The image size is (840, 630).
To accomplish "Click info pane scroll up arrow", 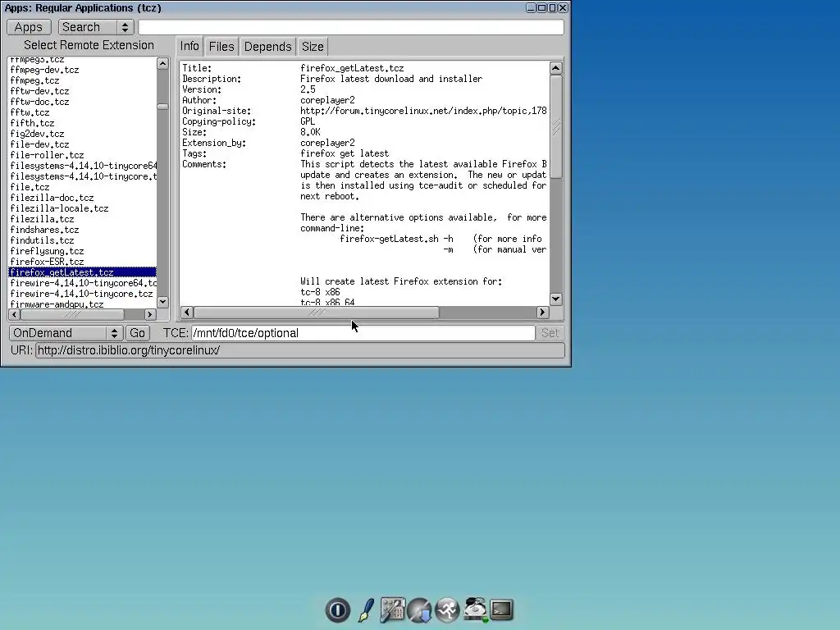I will pyautogui.click(x=556, y=68).
